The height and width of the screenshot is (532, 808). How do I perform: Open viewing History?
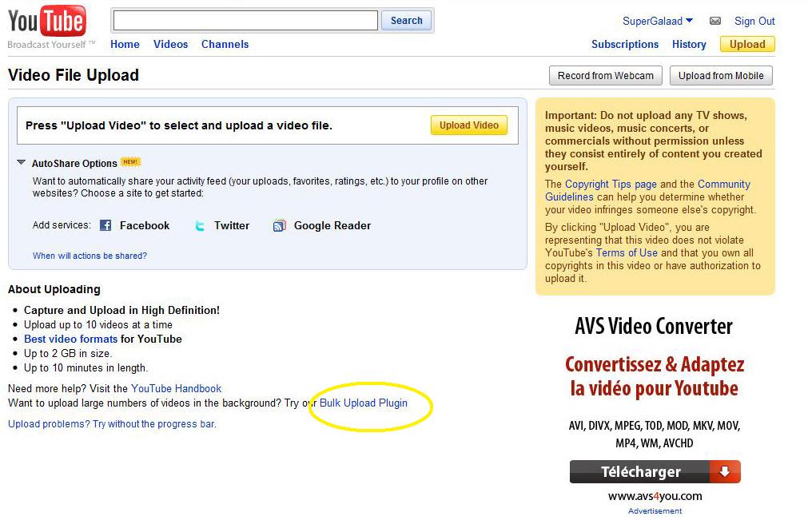click(x=689, y=44)
